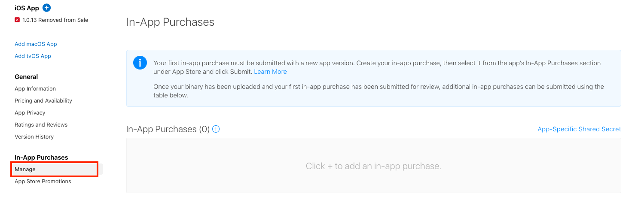
Task: Open the App Privacy section
Action: [x=30, y=112]
